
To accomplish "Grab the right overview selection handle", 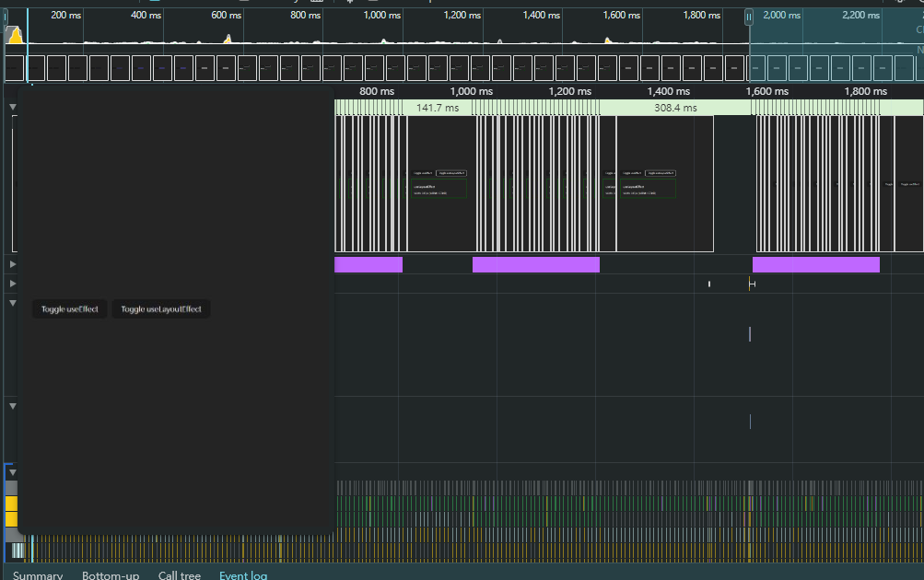I will (x=749, y=17).
